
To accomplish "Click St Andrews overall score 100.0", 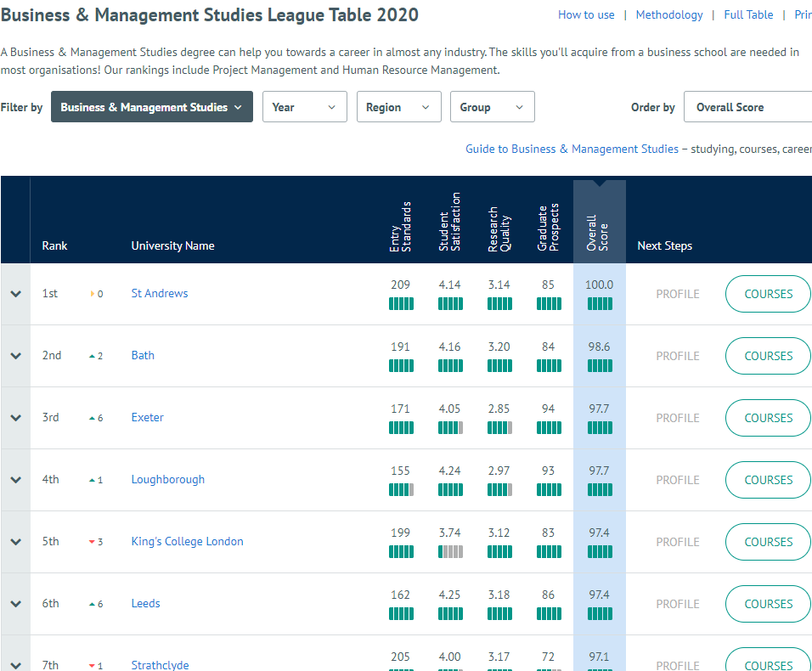I will coord(599,285).
